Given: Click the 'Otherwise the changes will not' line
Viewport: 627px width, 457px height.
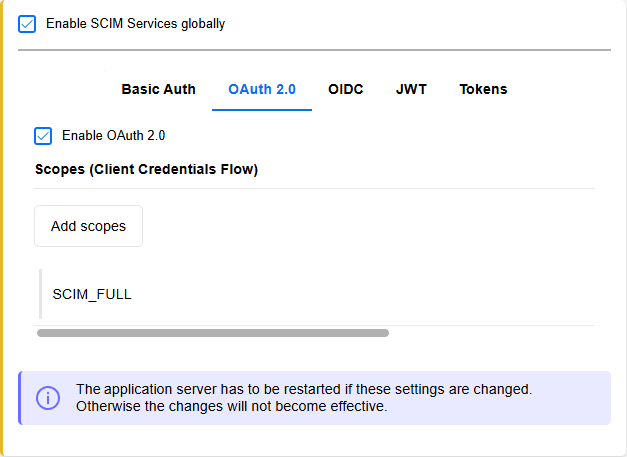Looking at the screenshot, I should [x=231, y=407].
